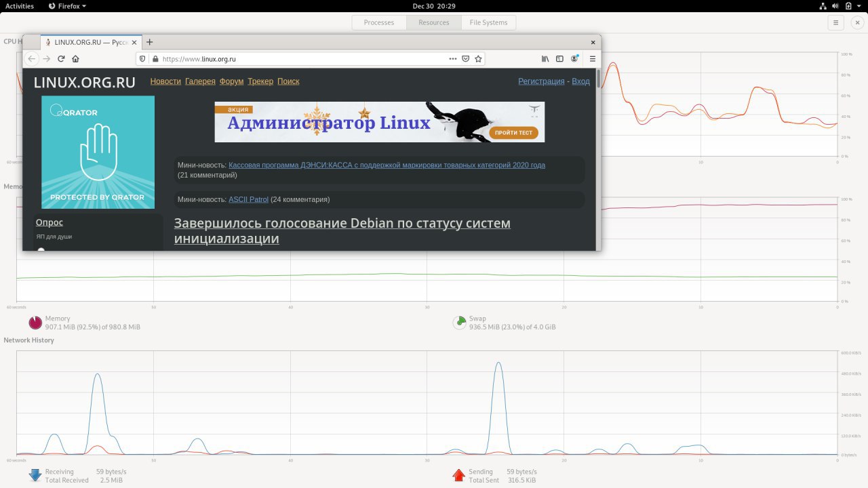Click Firefox forward arrow button
868x488 pixels.
(x=47, y=59)
